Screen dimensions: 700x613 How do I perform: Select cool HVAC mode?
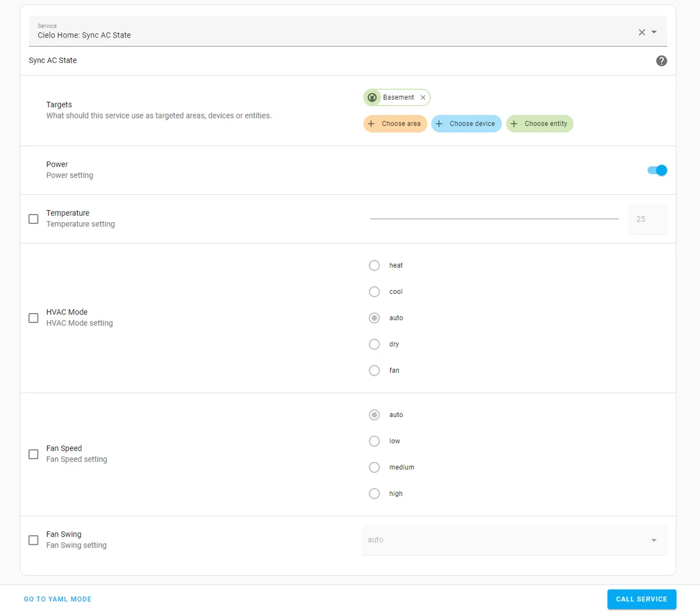click(x=374, y=292)
